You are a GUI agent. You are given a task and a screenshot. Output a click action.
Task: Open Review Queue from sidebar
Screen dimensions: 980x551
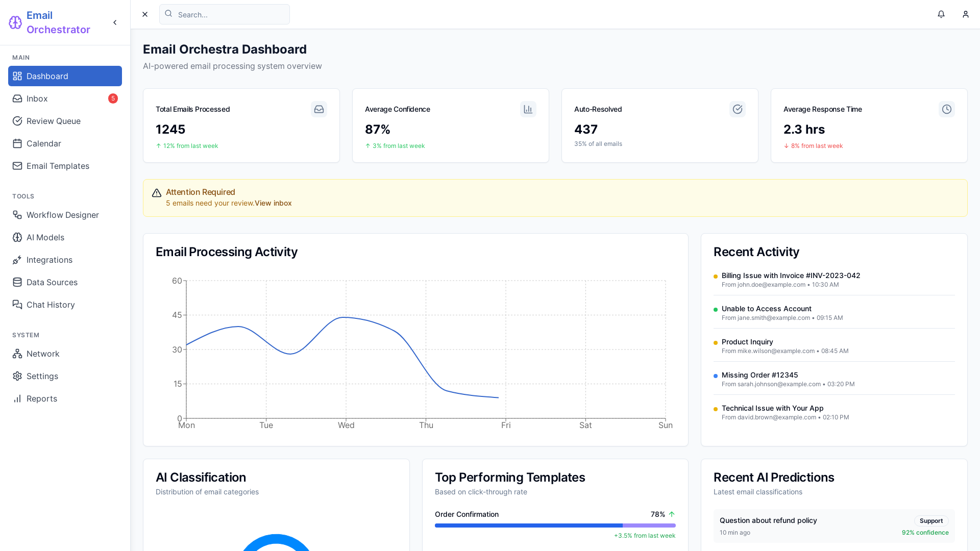pyautogui.click(x=65, y=121)
